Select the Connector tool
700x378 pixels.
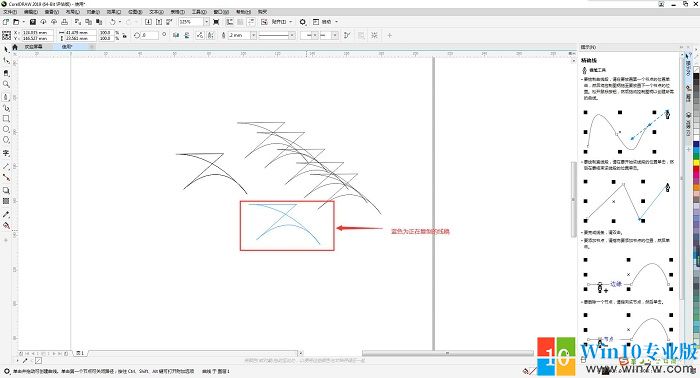6,178
